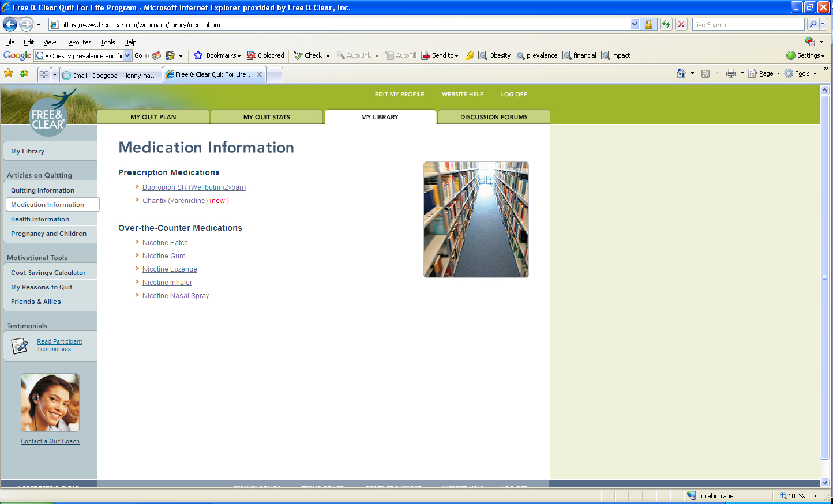Open the Google toolbar Settings dropdown
This screenshot has width=833, height=504.
coord(806,55)
